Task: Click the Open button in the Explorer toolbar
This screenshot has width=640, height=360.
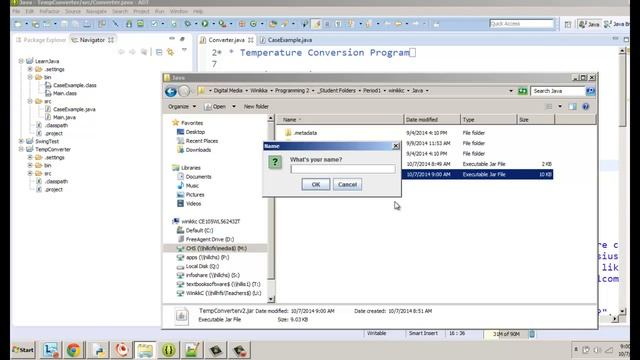Action: click(215, 107)
